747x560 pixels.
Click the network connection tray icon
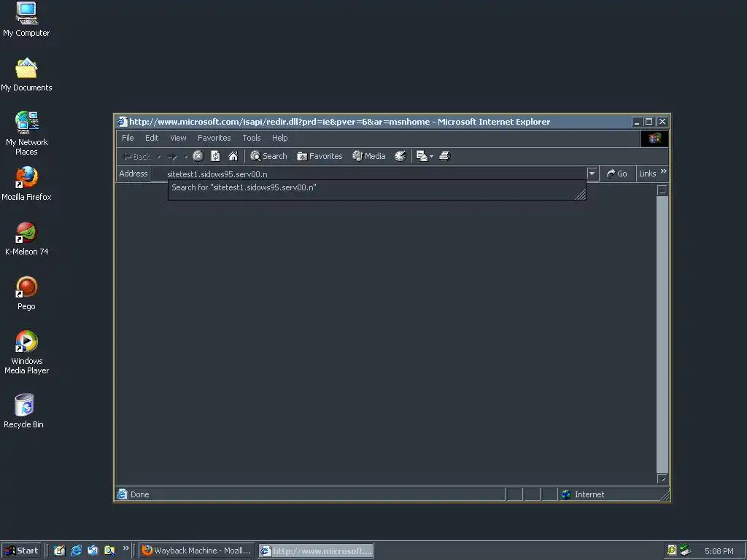(685, 551)
